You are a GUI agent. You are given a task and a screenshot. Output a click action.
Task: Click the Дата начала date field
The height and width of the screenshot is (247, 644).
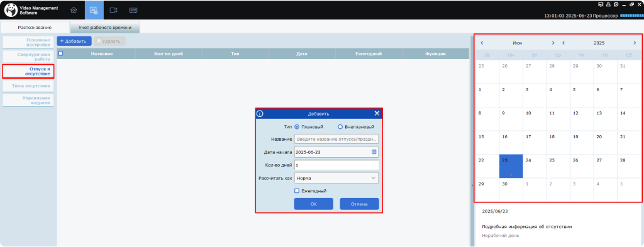pyautogui.click(x=336, y=152)
